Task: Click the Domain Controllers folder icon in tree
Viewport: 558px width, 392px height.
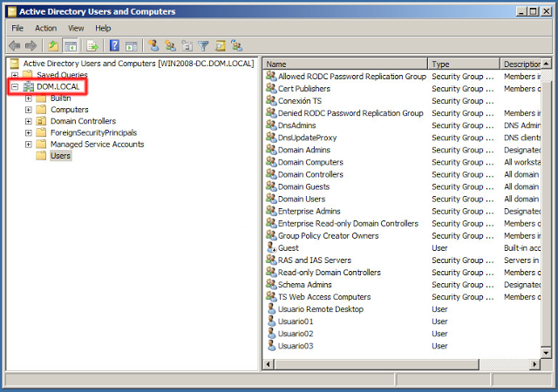Action: pyautogui.click(x=41, y=121)
